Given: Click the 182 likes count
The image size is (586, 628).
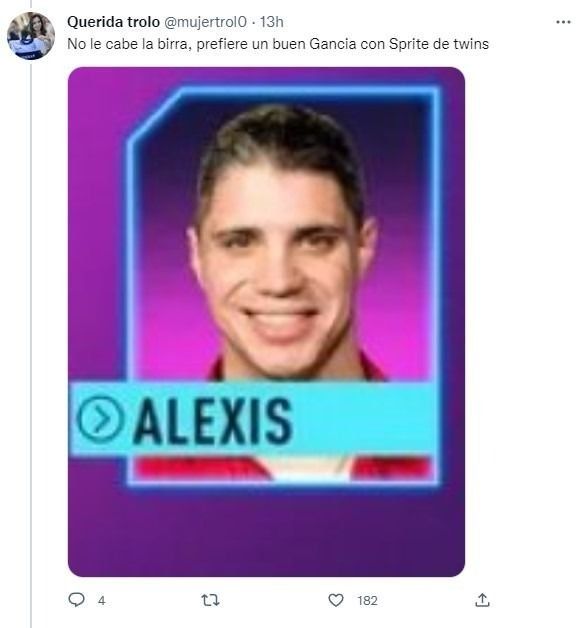Looking at the screenshot, I should pyautogui.click(x=367, y=600).
